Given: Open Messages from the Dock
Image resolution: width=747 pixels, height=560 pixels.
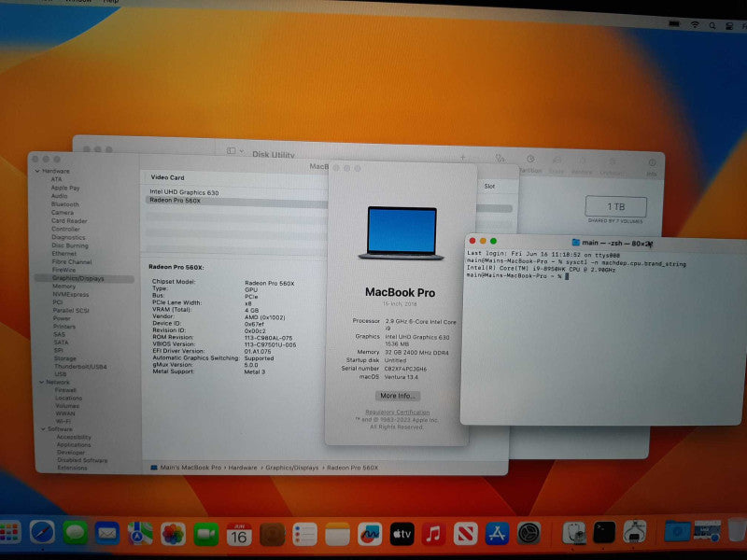Looking at the screenshot, I should [75, 533].
